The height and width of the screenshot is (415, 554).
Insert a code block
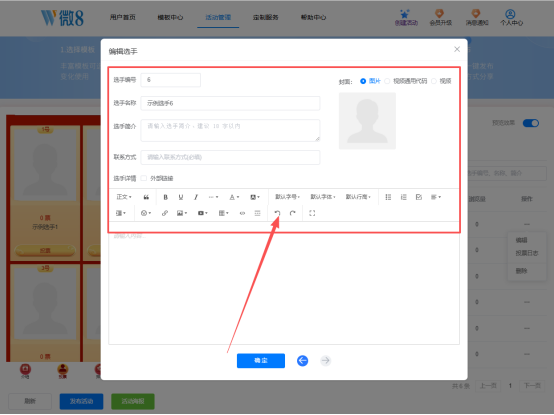242,213
